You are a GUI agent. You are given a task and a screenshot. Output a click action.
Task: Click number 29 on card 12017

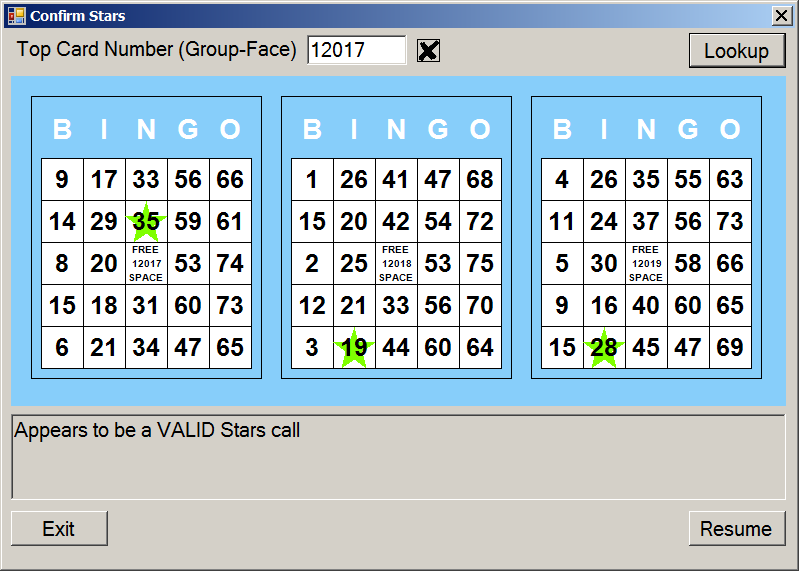tap(104, 222)
